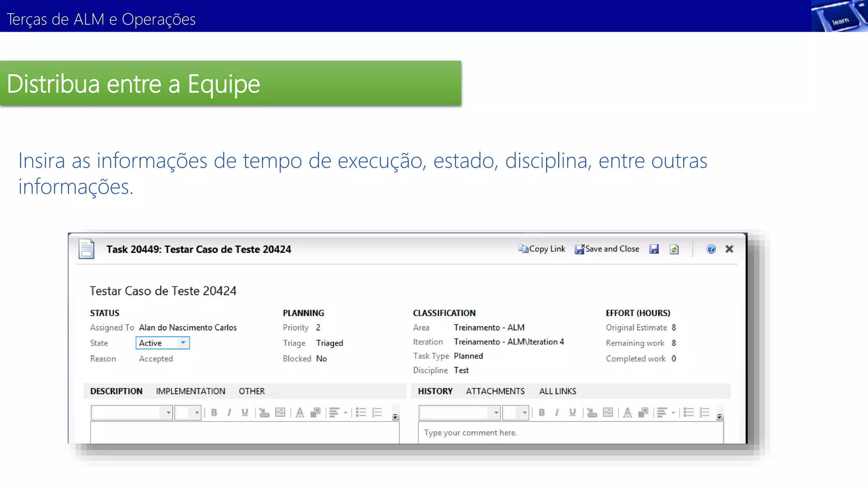Click the Copy Link button

pyautogui.click(x=542, y=249)
